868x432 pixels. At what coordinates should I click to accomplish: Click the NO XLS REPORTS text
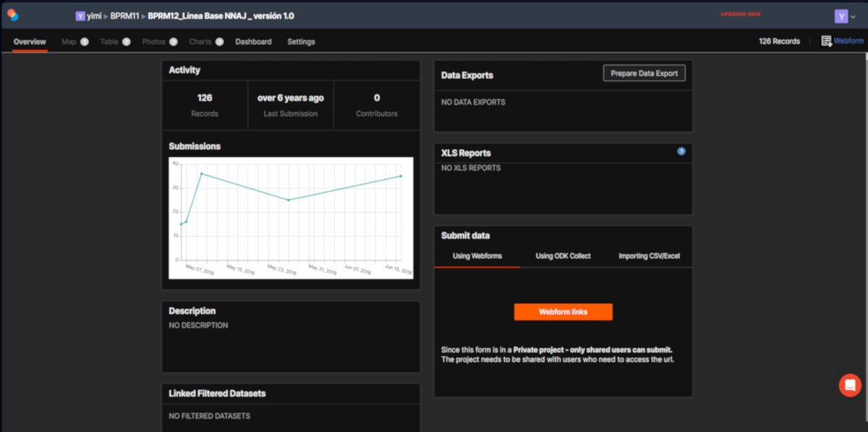(471, 168)
